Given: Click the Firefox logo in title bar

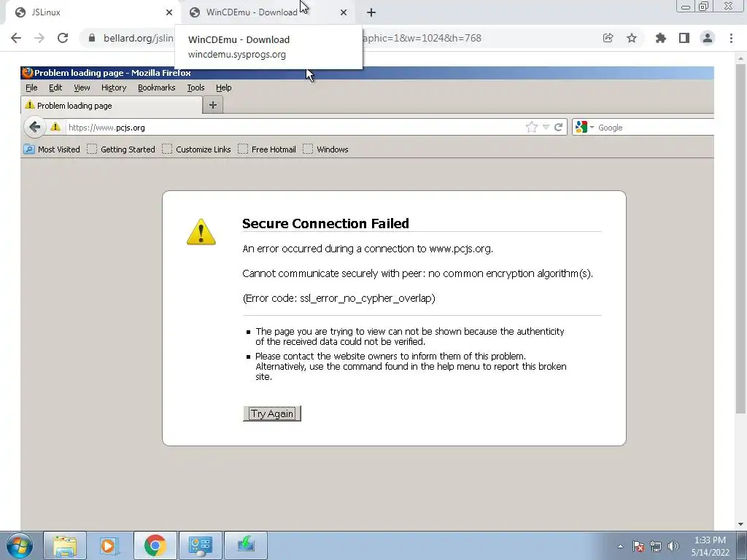Looking at the screenshot, I should 27,72.
